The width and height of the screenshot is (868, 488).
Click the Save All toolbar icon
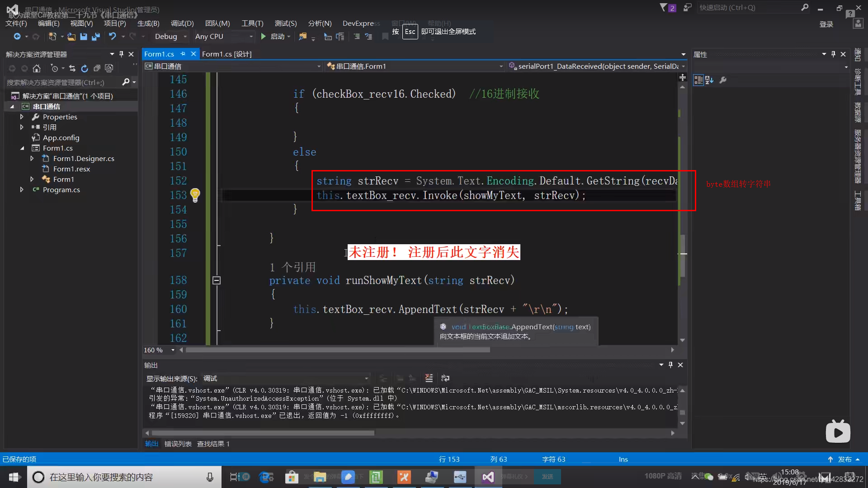[95, 36]
